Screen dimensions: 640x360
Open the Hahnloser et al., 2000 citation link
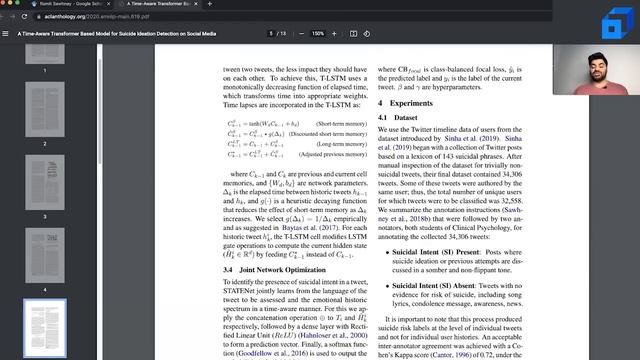tap(333, 335)
